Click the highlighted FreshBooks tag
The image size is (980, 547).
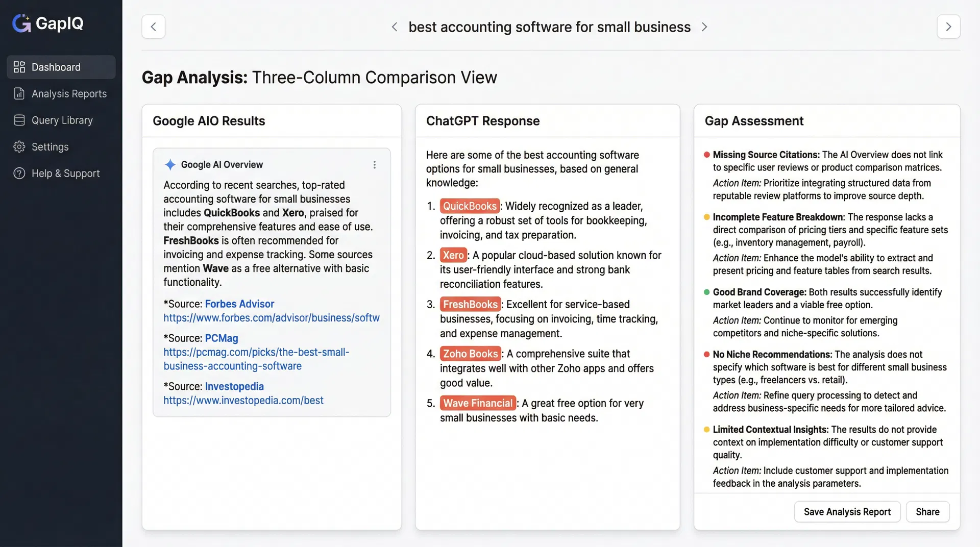point(470,304)
